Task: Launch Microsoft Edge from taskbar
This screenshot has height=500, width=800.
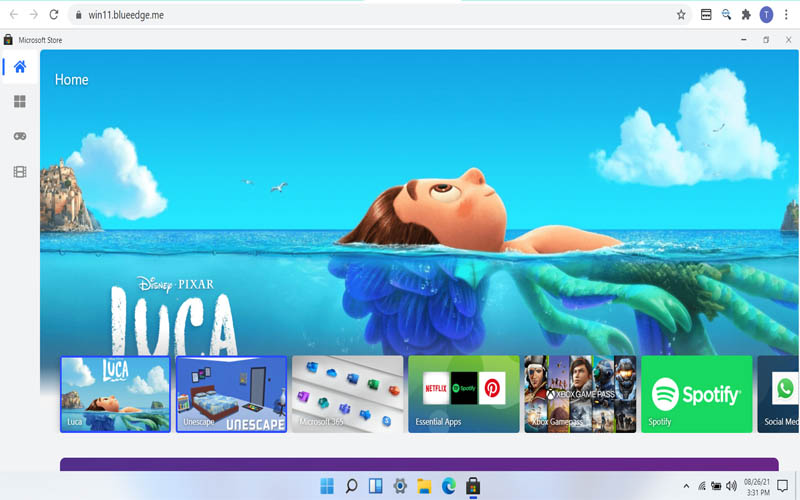Action: pos(448,486)
